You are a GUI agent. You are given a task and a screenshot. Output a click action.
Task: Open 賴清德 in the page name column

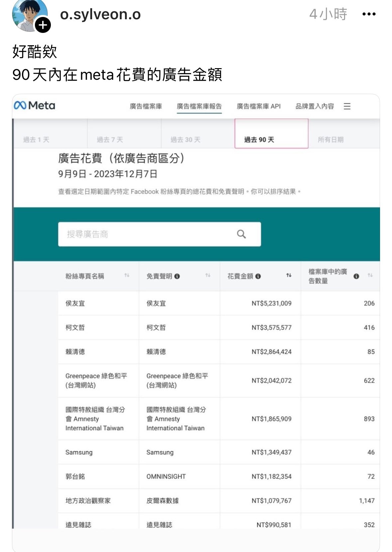pyautogui.click(x=75, y=352)
